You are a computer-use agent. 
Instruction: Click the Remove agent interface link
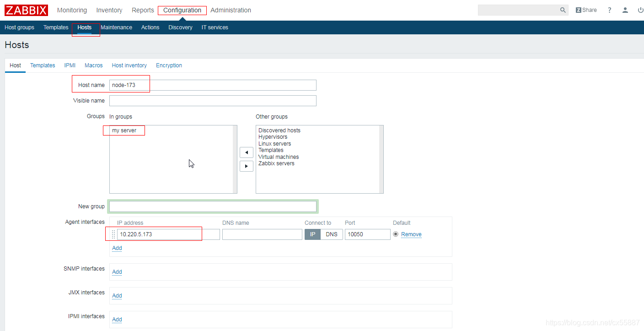(x=411, y=234)
